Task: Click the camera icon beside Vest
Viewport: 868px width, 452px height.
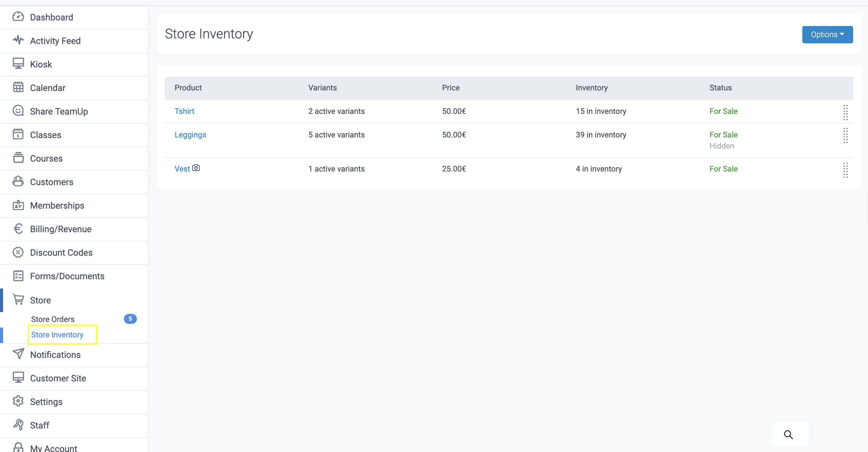Action: [x=196, y=168]
